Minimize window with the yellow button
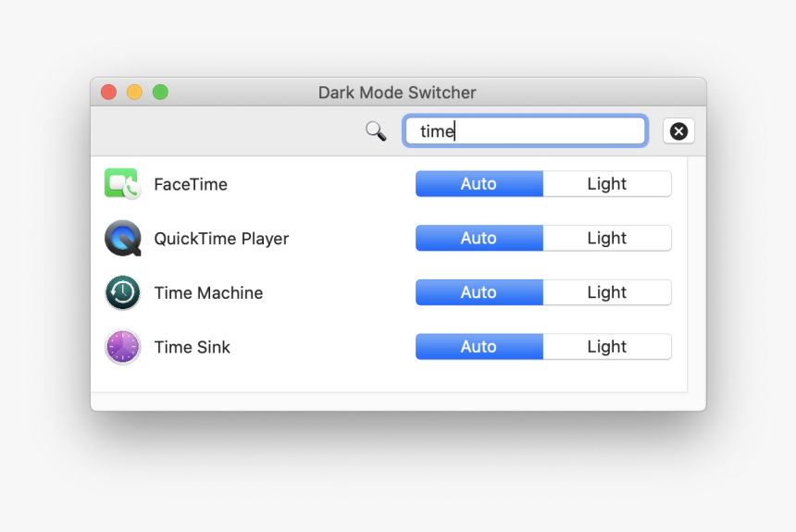 (134, 92)
